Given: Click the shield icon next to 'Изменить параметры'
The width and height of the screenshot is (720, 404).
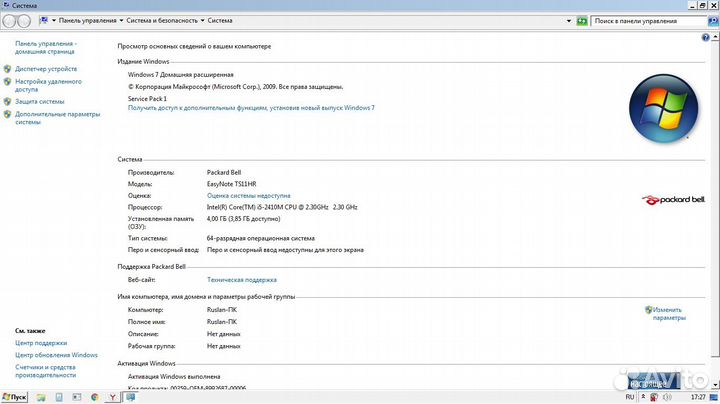Looking at the screenshot, I should click(x=648, y=310).
